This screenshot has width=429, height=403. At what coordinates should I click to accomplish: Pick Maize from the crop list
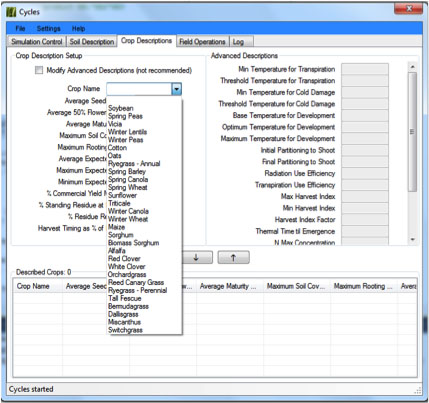[117, 227]
